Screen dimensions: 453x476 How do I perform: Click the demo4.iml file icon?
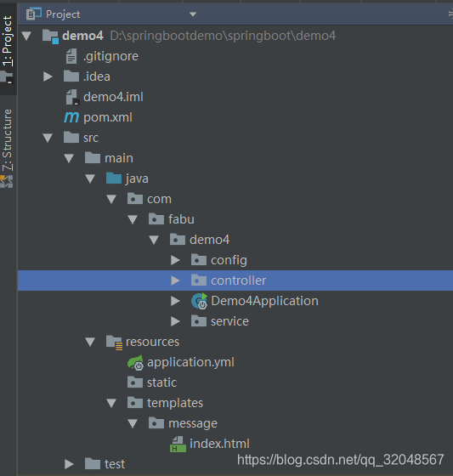(72, 97)
